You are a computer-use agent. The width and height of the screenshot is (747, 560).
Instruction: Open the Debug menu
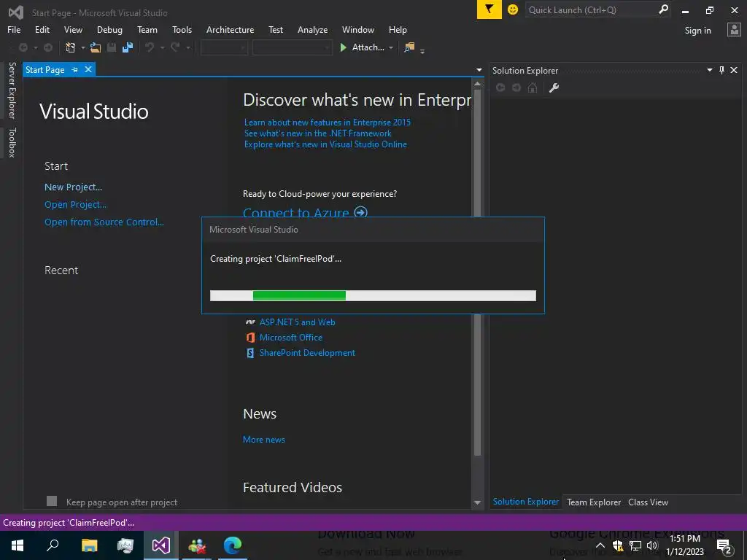[x=109, y=29]
